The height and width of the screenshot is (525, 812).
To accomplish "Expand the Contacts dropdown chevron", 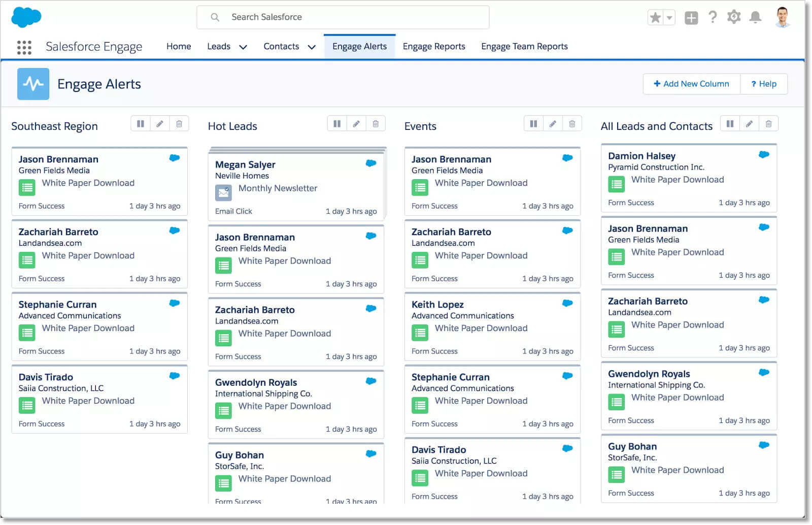I will (312, 47).
